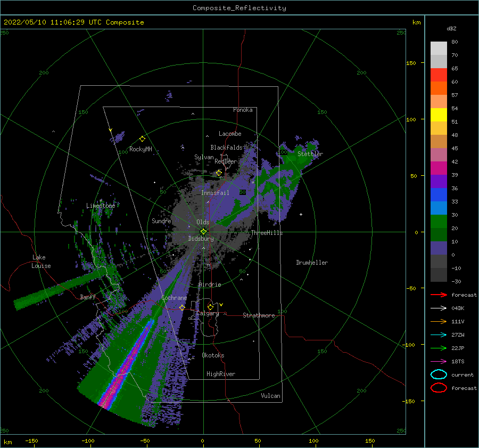Click yellow diamond marker above Calgary label
The image size is (479, 448).
tap(210, 307)
